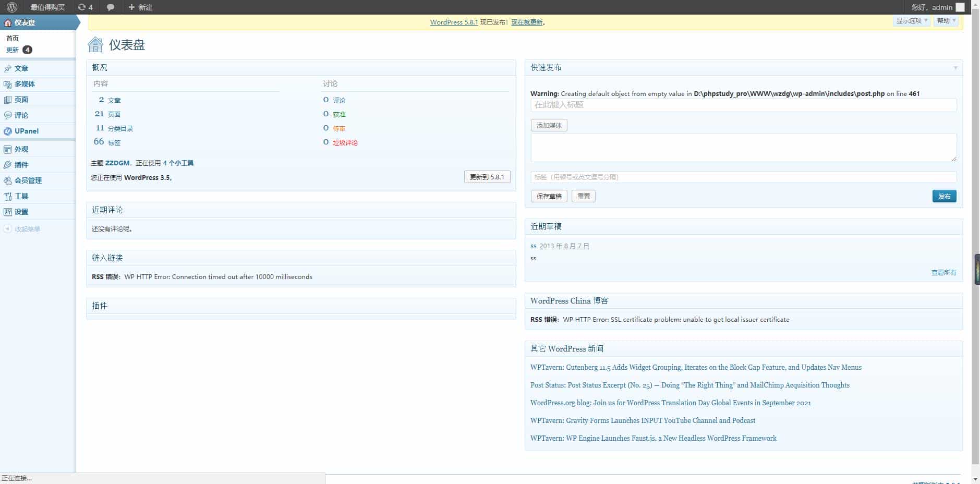Click the 工具 tools icon

(x=7, y=196)
